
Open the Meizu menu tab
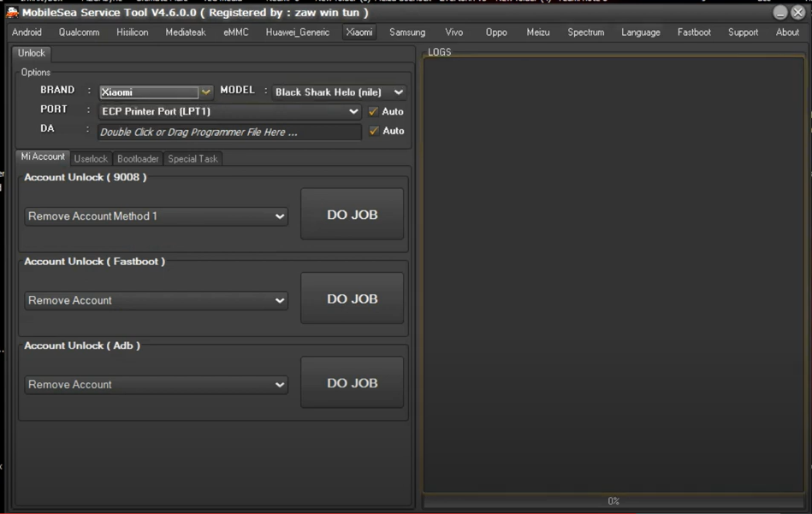tap(537, 32)
